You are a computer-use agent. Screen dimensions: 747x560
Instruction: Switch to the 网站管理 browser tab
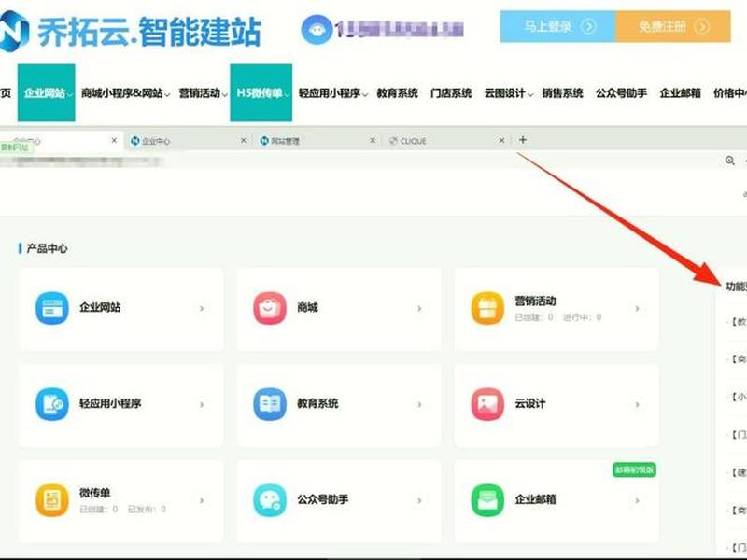click(318, 141)
